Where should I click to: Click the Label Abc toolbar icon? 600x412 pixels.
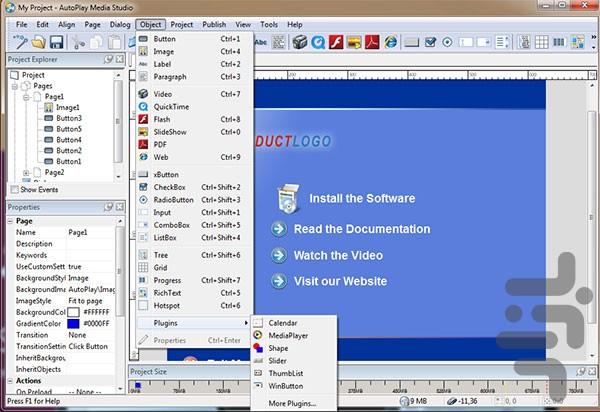pyautogui.click(x=261, y=42)
